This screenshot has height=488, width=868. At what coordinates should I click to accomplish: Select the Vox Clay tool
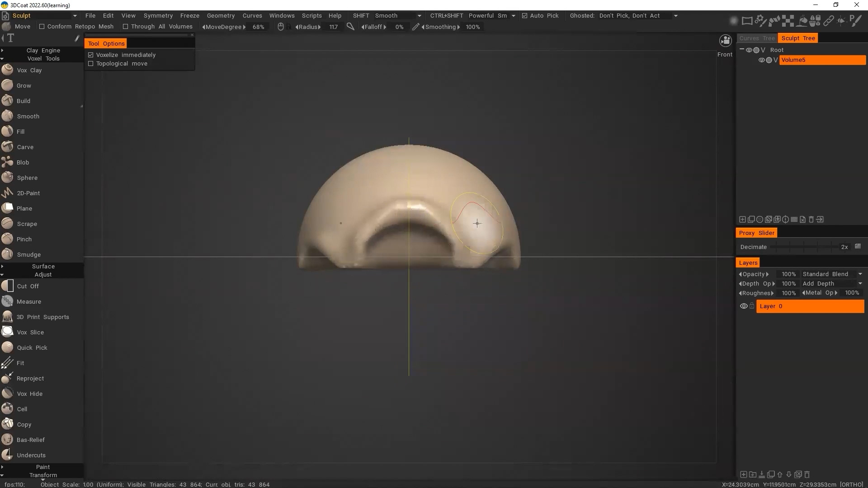(x=29, y=70)
